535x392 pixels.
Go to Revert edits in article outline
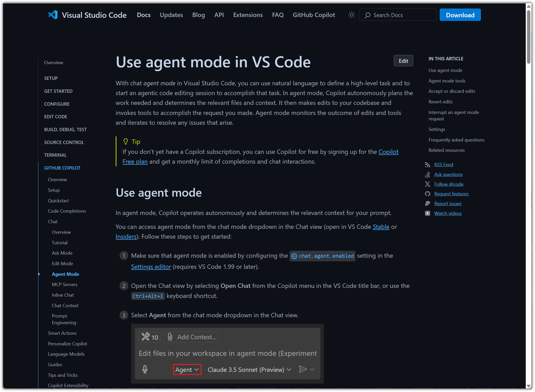pyautogui.click(x=440, y=102)
